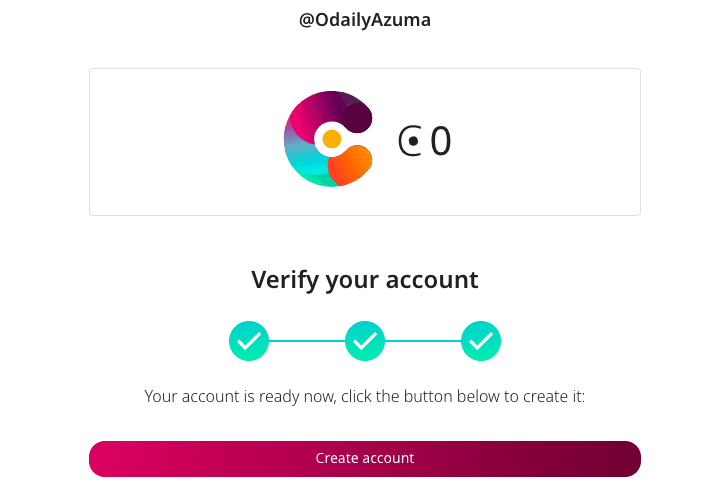Select the last verification checkmark
718x486 pixels.
pyautogui.click(x=481, y=341)
